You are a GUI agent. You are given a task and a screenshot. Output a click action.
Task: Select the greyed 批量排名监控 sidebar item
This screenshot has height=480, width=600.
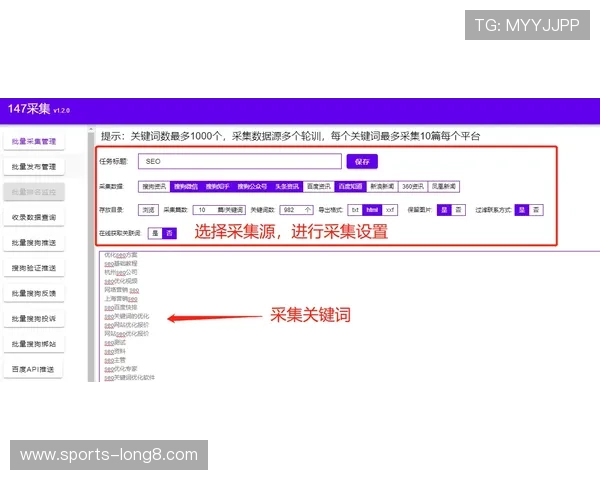tap(34, 192)
